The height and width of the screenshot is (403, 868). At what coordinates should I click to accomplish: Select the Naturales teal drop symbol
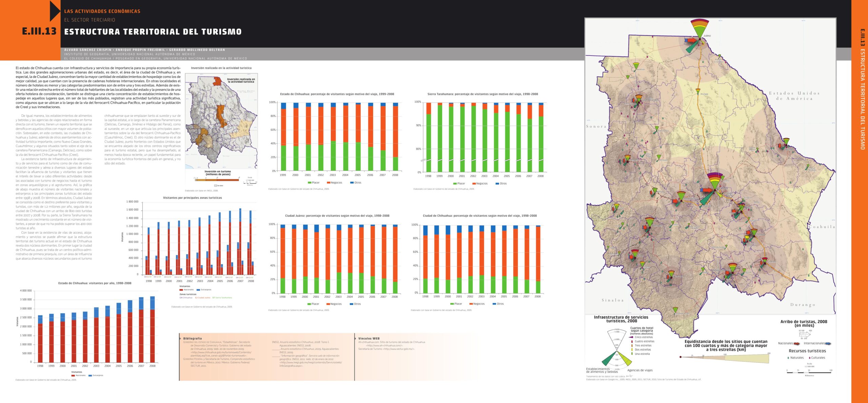click(x=788, y=358)
